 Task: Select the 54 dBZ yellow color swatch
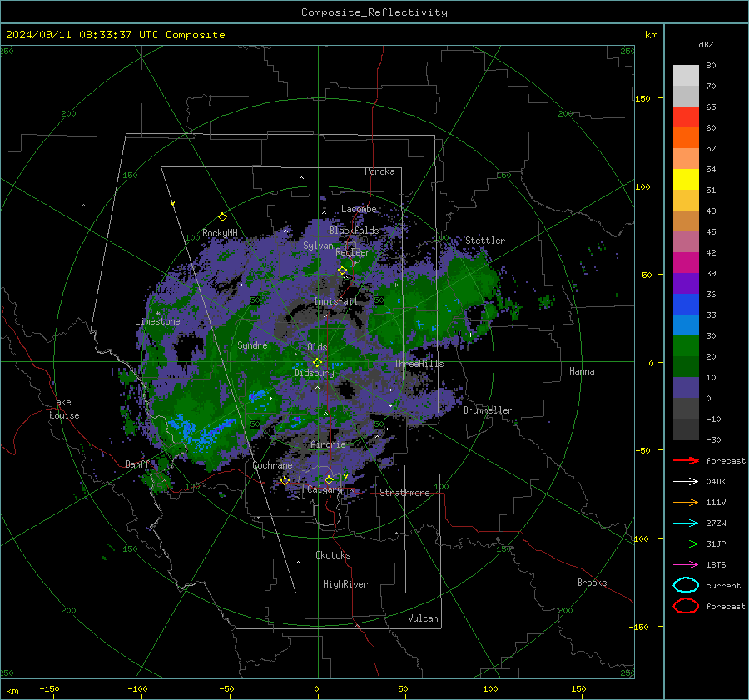pos(686,180)
